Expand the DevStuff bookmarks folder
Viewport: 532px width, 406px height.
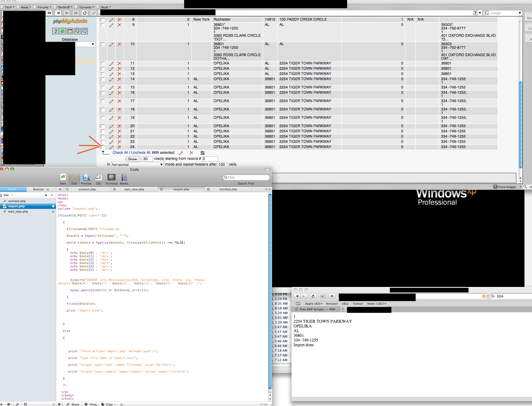click(x=63, y=7)
